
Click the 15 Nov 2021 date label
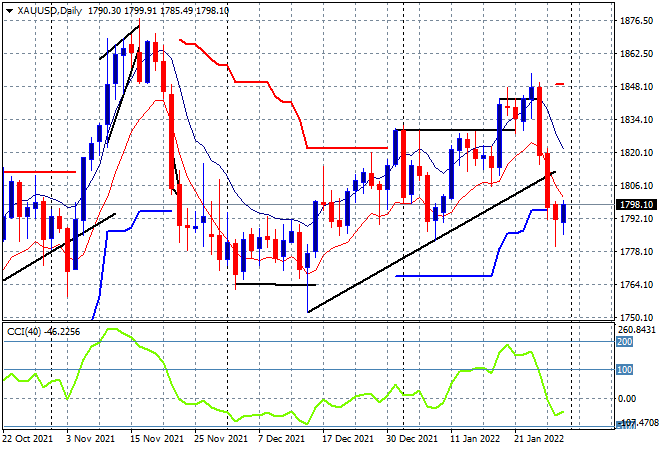[157, 438]
